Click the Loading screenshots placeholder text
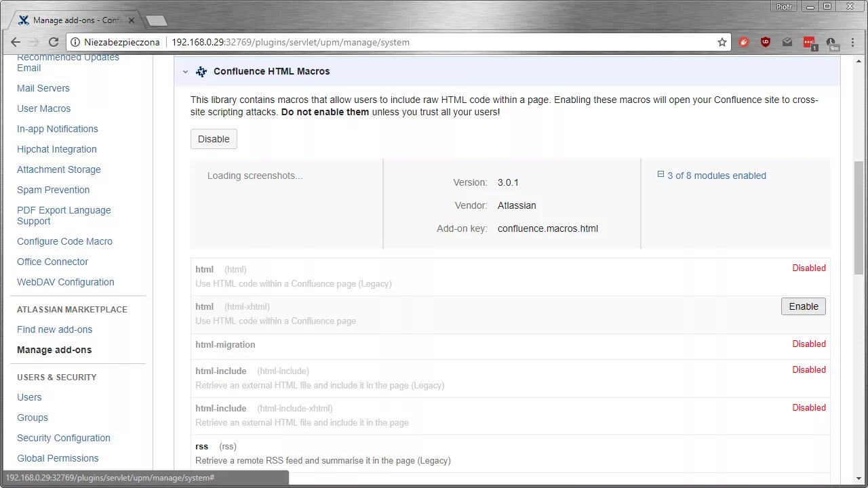The height and width of the screenshot is (488, 868). click(x=255, y=176)
